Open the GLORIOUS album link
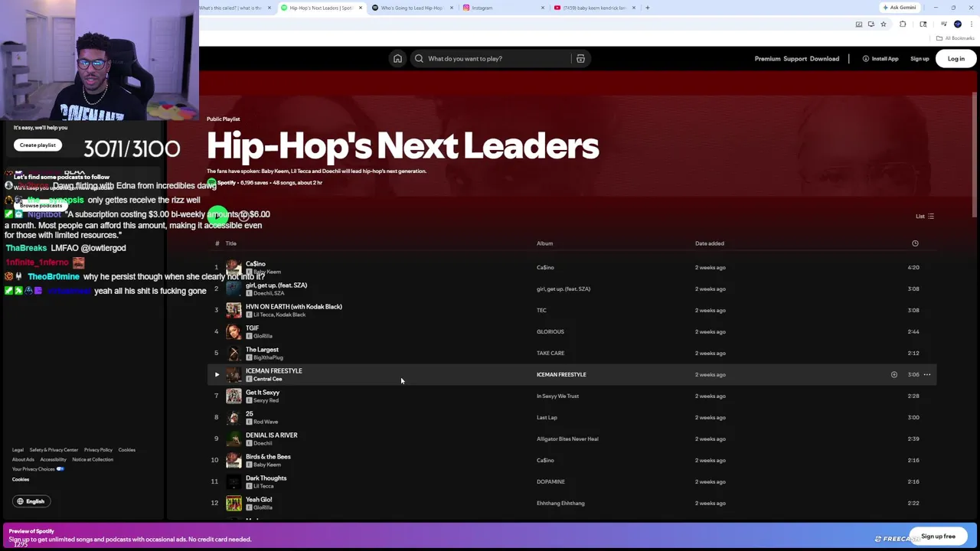 550,332
